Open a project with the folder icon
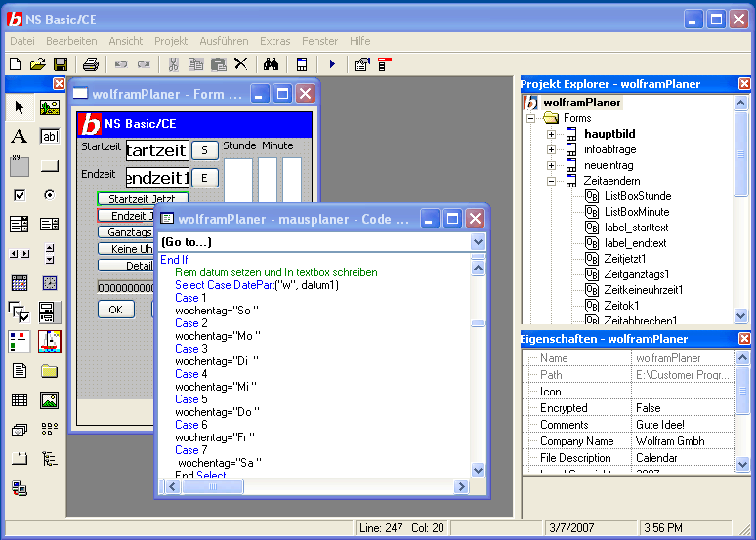This screenshot has height=540, width=756. 38,64
